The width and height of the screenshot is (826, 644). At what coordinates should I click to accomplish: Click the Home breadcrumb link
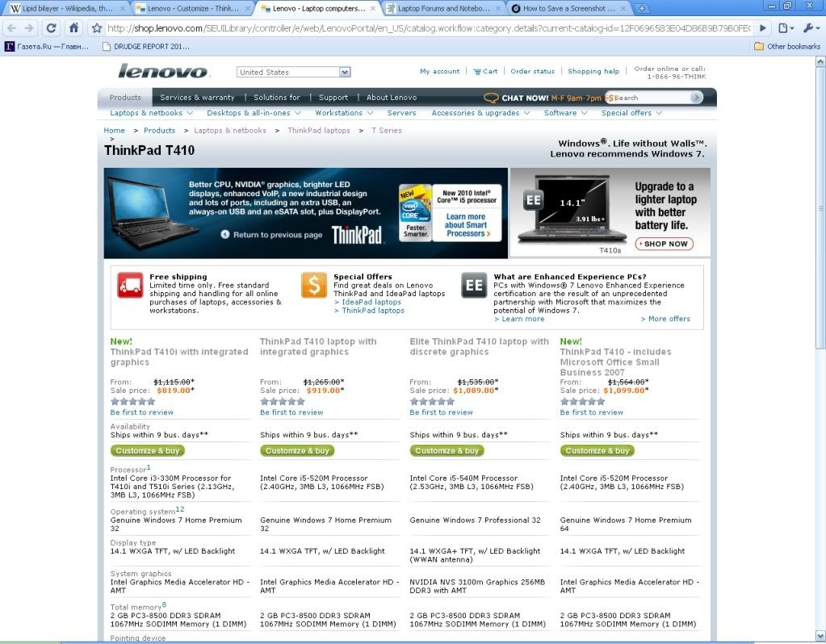115,131
